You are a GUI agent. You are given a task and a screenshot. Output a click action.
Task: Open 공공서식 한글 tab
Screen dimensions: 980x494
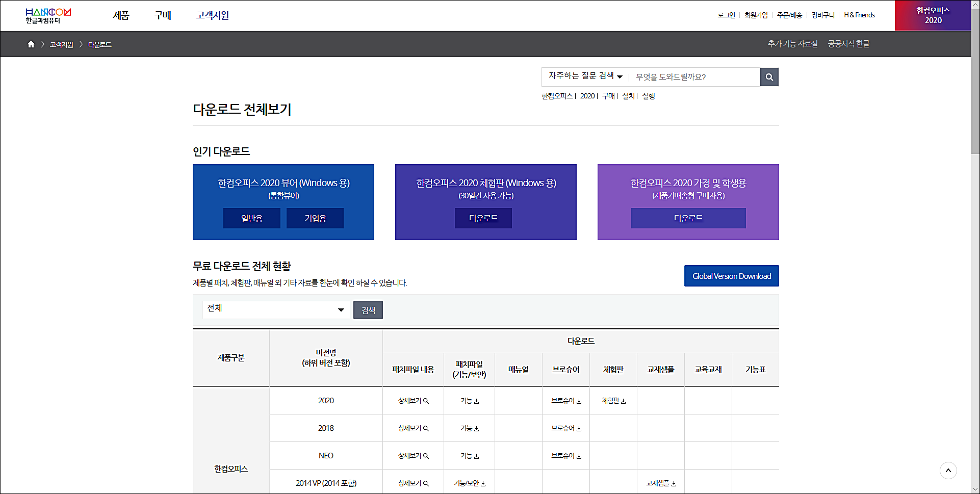pyautogui.click(x=849, y=44)
